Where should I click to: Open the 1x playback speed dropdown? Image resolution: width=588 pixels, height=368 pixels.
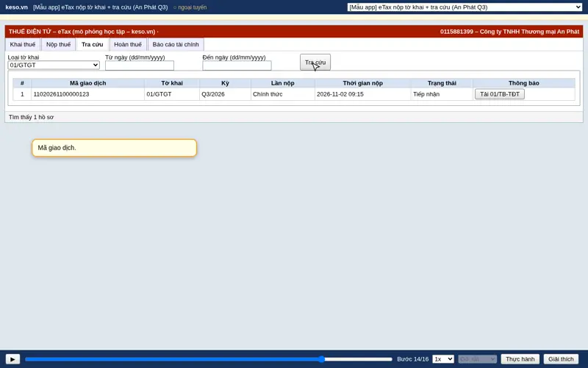443,359
